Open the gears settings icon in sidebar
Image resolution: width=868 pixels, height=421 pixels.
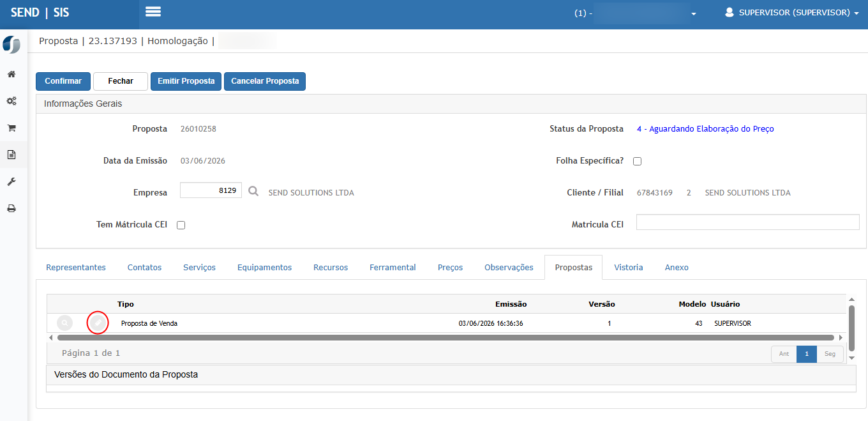point(11,101)
